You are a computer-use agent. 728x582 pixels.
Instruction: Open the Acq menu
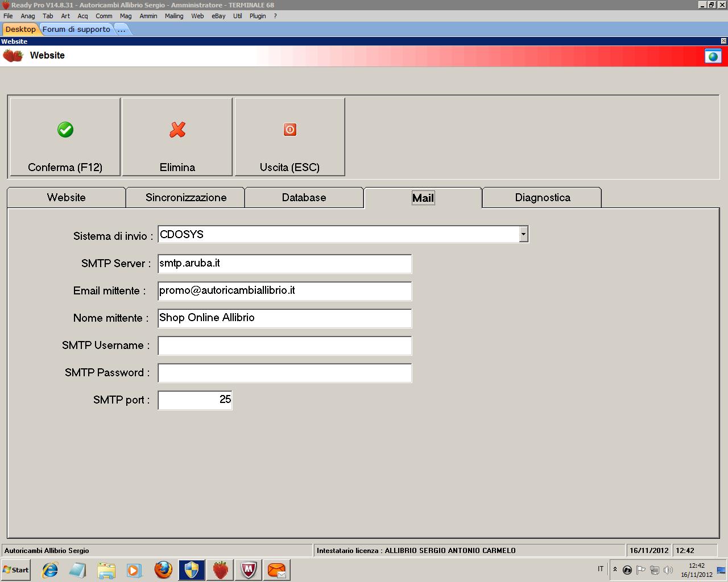(x=82, y=16)
